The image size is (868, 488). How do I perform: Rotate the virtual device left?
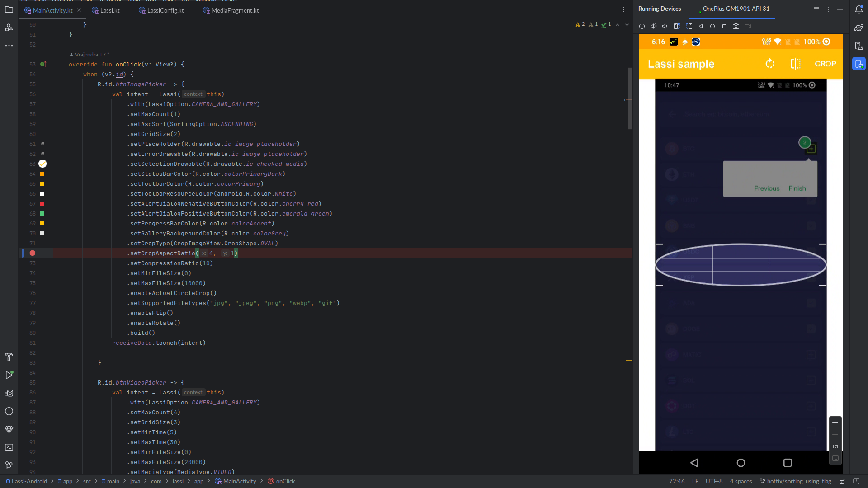pyautogui.click(x=677, y=26)
